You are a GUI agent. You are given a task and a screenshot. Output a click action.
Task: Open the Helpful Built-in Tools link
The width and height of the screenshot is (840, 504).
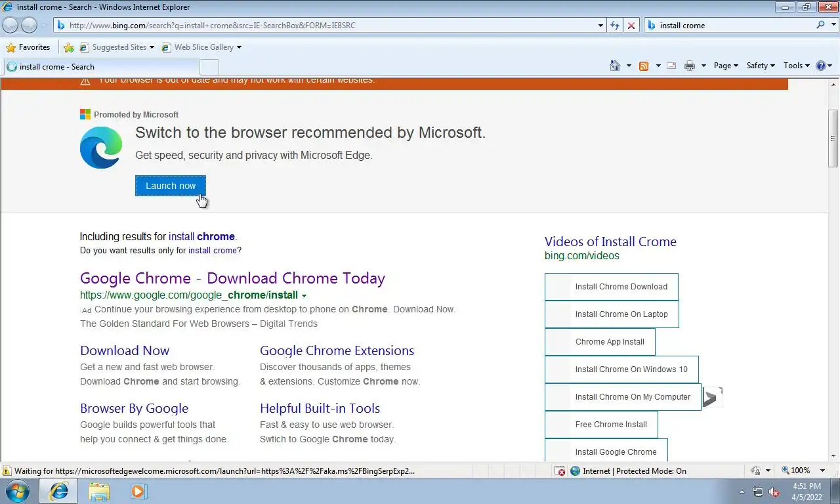click(x=320, y=408)
